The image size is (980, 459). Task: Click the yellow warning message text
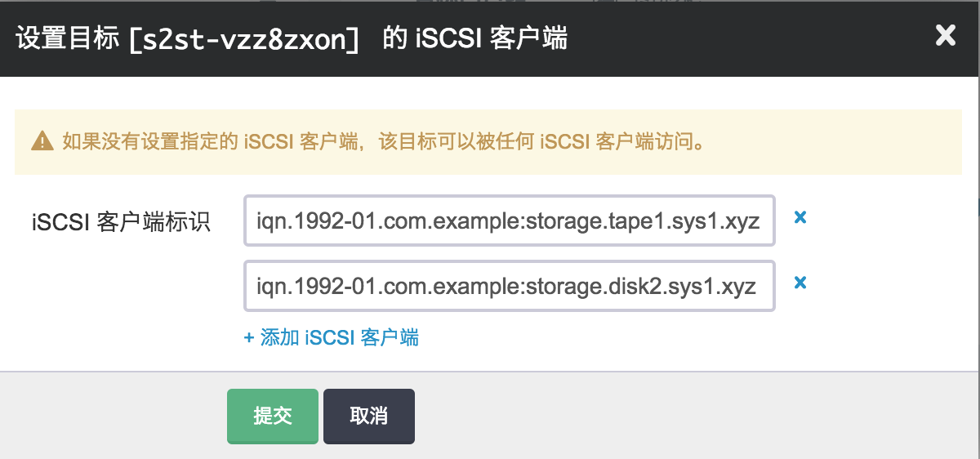click(384, 142)
